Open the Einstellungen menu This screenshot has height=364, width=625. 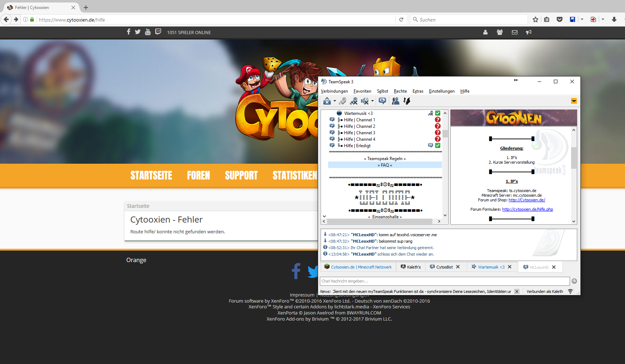[x=442, y=91]
